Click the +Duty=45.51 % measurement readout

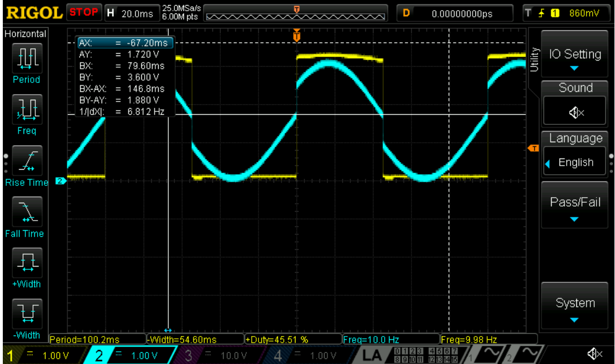[293, 339]
